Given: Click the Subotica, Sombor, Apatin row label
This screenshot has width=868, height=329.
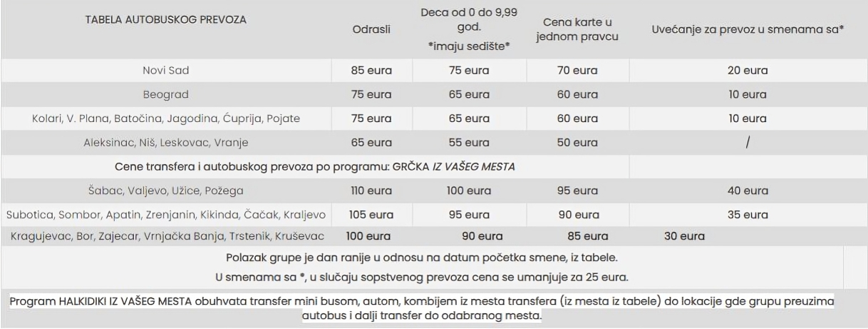Looking at the screenshot, I should (165, 215).
